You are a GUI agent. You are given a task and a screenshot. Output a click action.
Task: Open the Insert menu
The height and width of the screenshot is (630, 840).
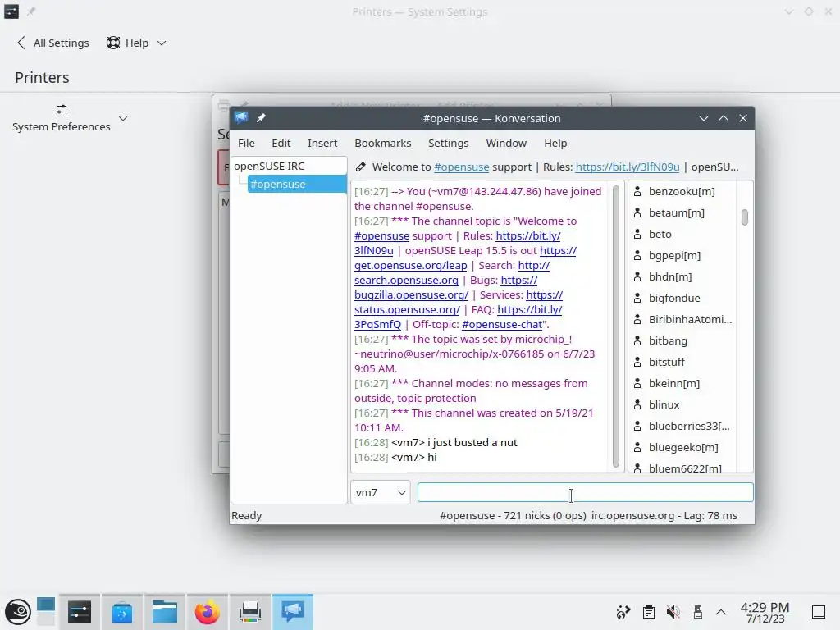322,143
